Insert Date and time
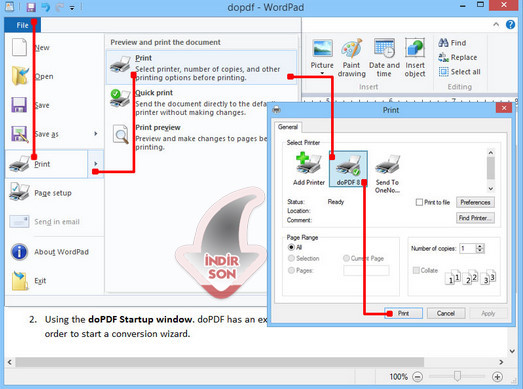 point(384,58)
